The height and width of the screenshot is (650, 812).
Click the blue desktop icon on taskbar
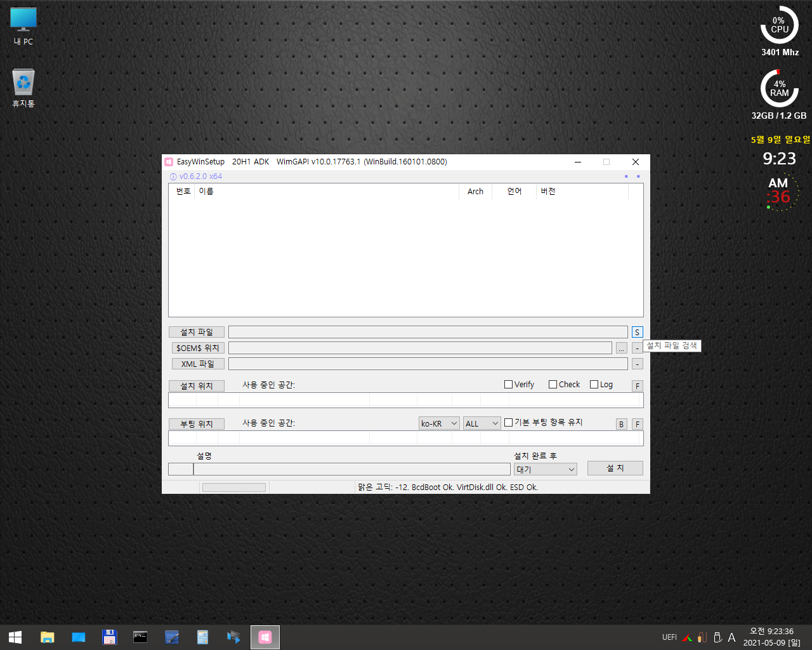pos(78,637)
